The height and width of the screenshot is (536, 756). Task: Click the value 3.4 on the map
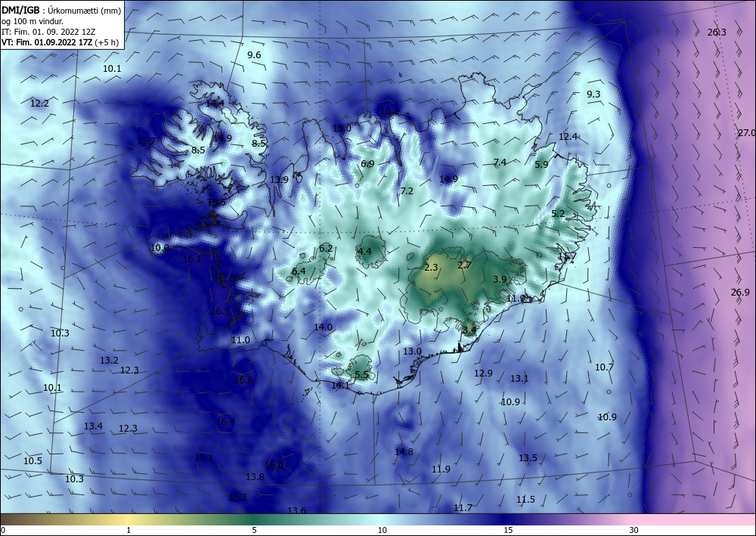pos(469,330)
